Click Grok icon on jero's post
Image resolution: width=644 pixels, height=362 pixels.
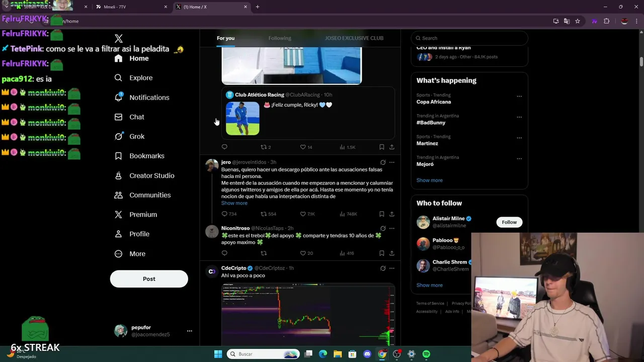[383, 162]
